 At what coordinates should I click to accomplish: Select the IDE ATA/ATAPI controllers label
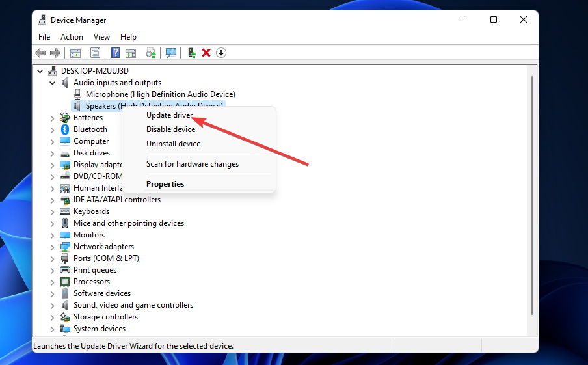(117, 200)
